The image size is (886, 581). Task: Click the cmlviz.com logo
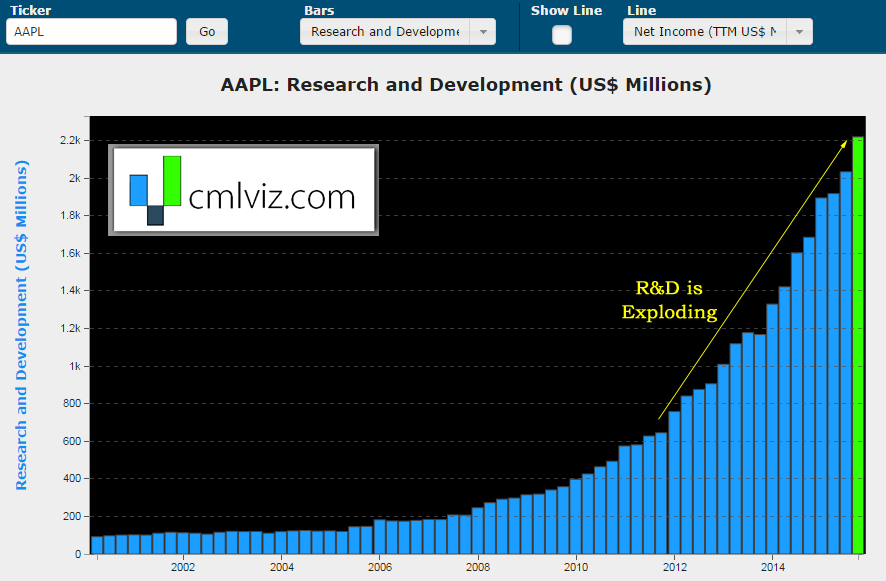244,190
